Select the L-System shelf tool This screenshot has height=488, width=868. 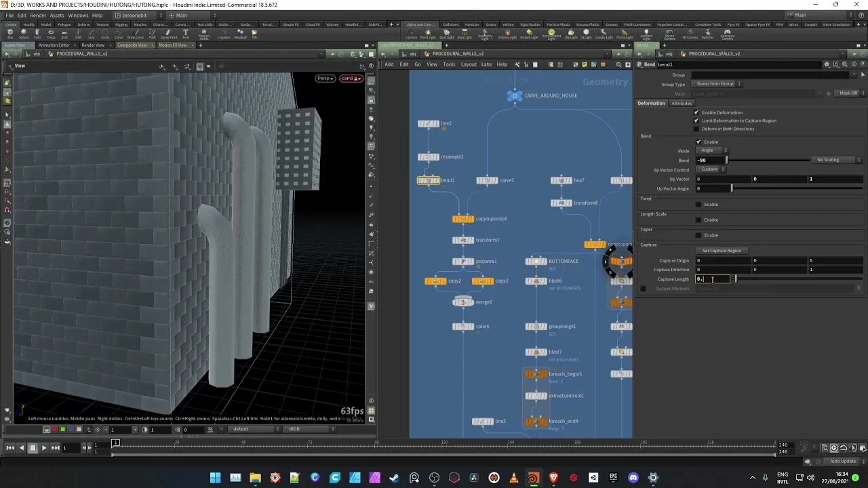click(224, 33)
